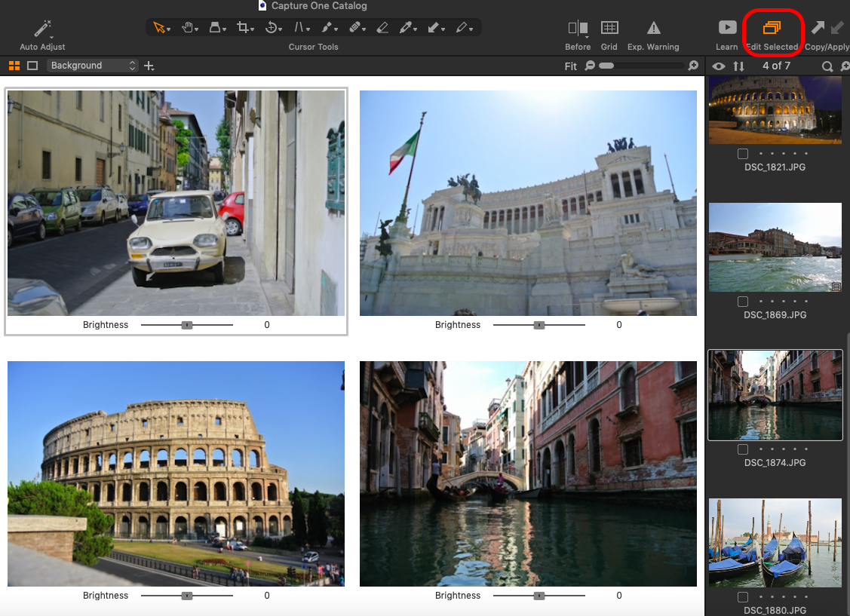
Task: Select the Pan hand tool
Action: (x=187, y=27)
